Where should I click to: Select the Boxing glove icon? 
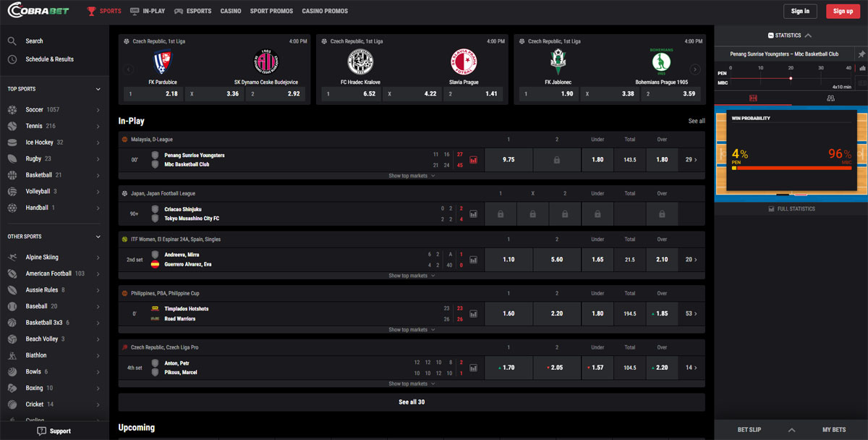(x=12, y=388)
